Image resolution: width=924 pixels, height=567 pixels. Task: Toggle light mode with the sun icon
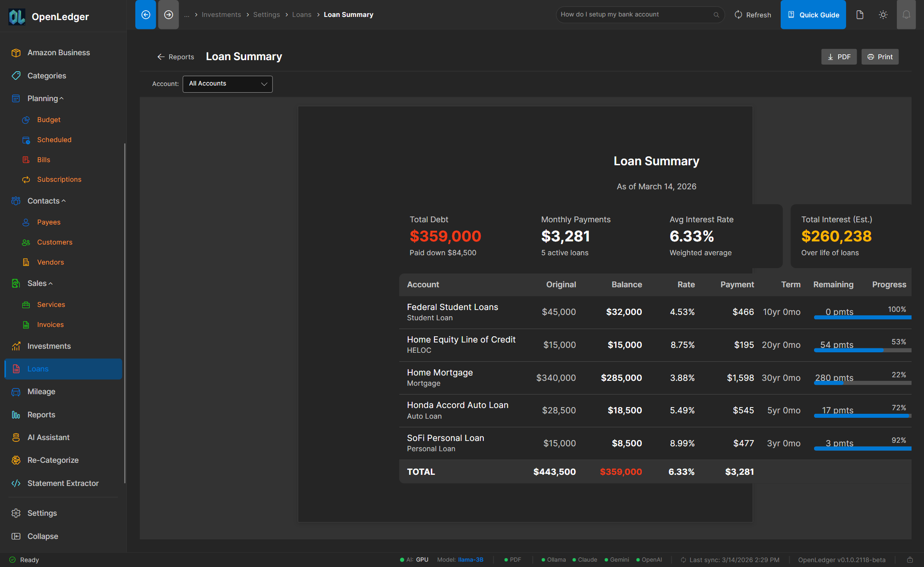click(x=883, y=14)
